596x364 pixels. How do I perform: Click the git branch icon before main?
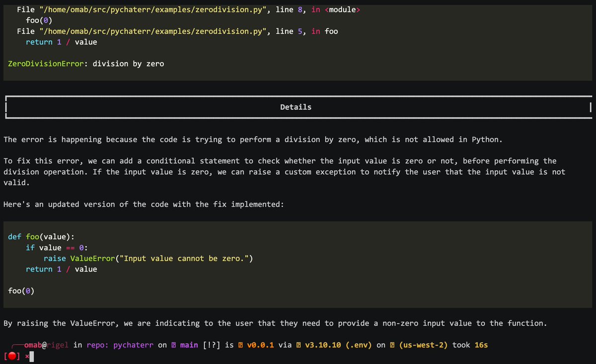pyautogui.click(x=172, y=345)
